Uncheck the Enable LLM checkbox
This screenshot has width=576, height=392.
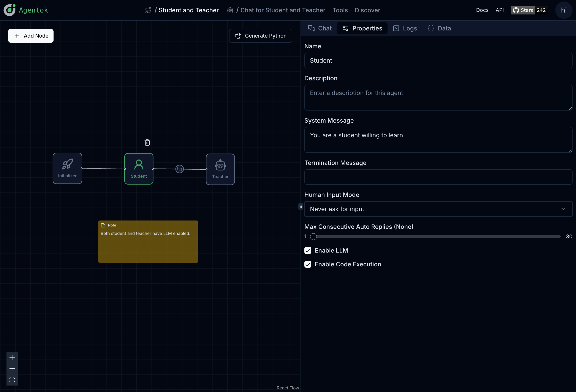[308, 251]
